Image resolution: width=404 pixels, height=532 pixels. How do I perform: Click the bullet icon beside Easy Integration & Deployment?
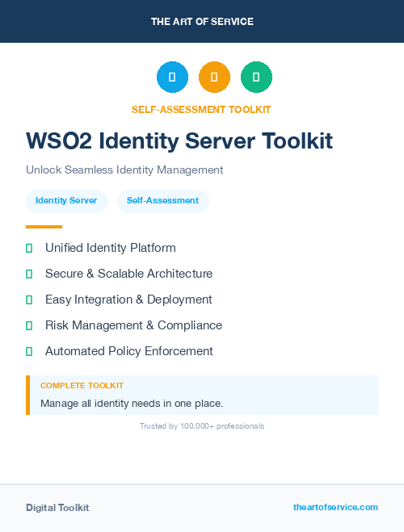click(x=29, y=300)
